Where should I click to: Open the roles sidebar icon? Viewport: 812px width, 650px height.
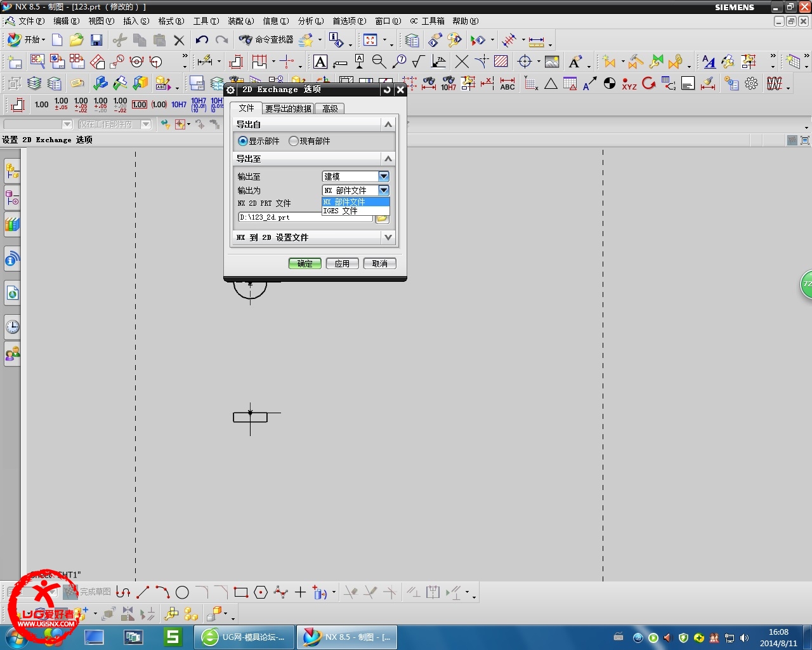[13, 353]
